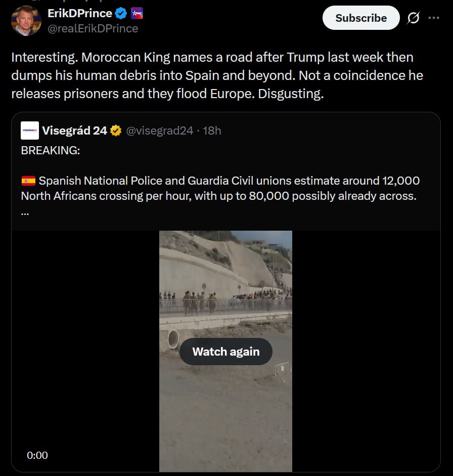Click CPAC affiliation badge next to name
This screenshot has width=453, height=476.
[137, 13]
